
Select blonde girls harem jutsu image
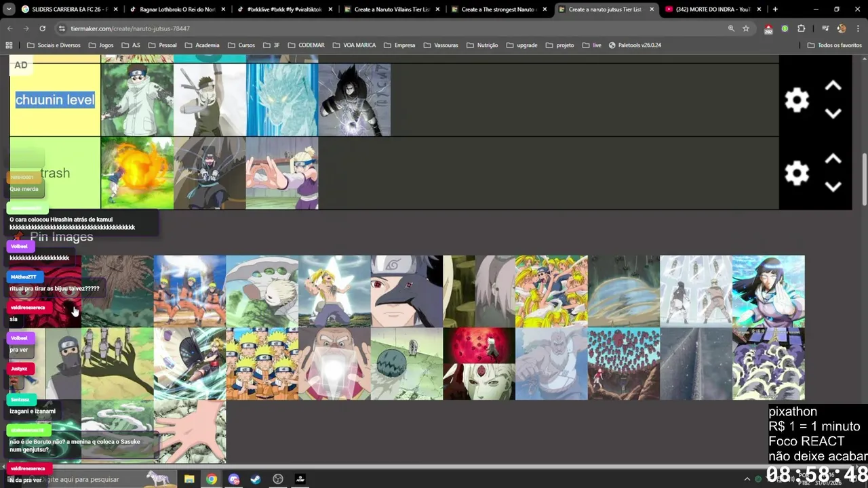click(551, 291)
